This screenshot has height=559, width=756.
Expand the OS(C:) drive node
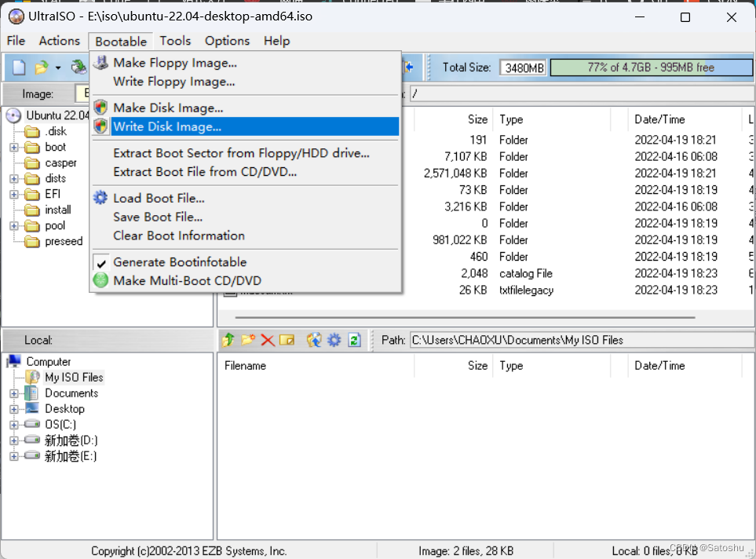pos(14,425)
